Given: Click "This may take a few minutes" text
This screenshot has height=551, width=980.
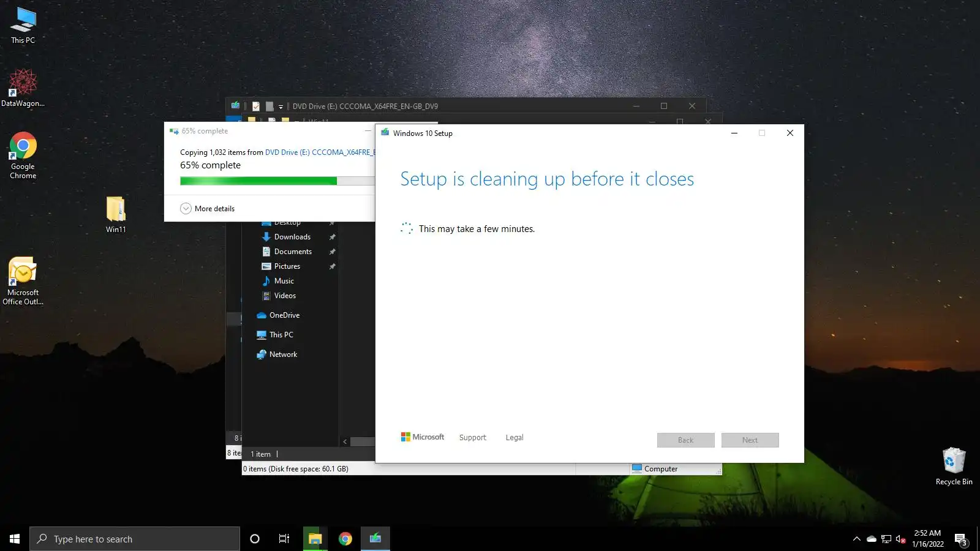Looking at the screenshot, I should pos(477,229).
